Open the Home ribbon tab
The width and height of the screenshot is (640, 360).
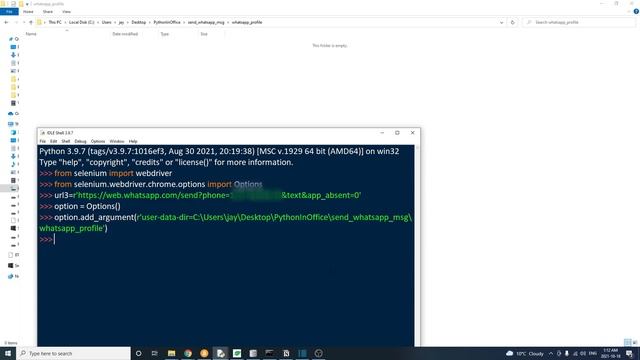coord(28,11)
